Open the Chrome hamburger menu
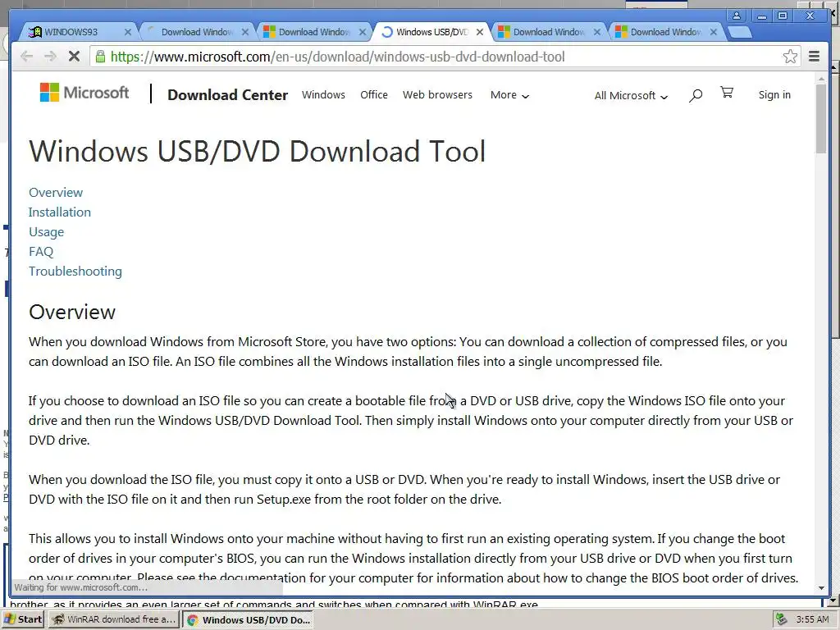Screen dimensions: 840x630 click(x=814, y=57)
